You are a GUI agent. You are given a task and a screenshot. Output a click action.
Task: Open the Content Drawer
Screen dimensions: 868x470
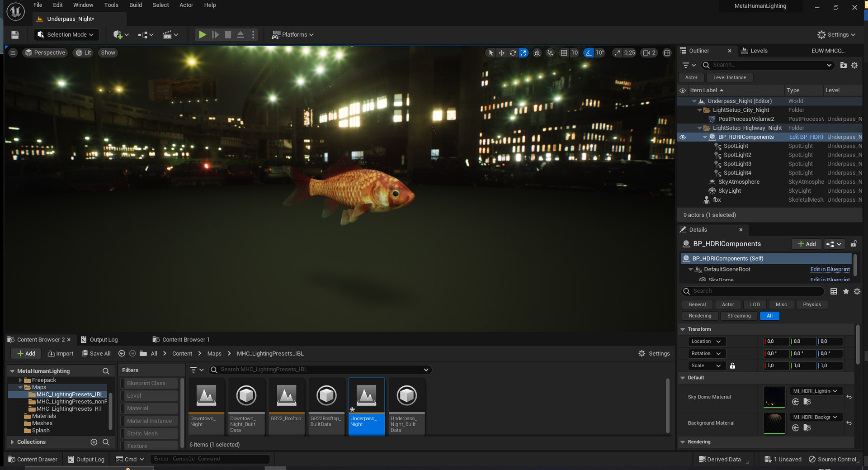coord(33,459)
